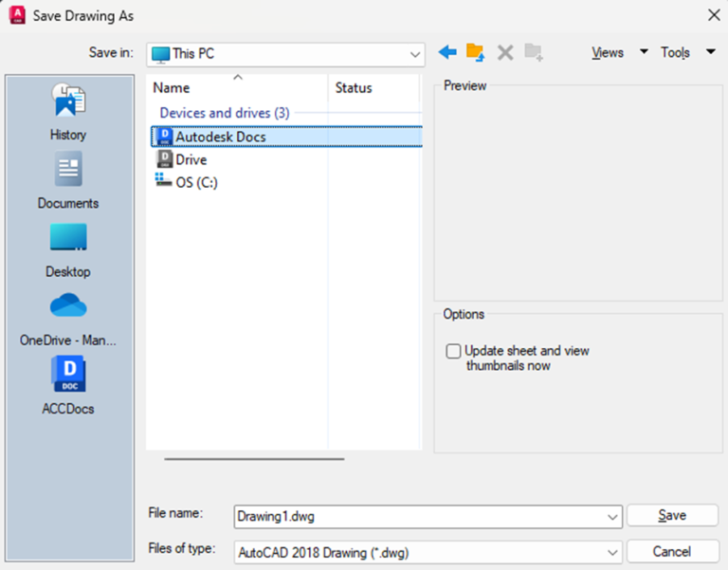This screenshot has height=570, width=728.
Task: Open OneDrive location in sidebar
Action: tap(68, 320)
